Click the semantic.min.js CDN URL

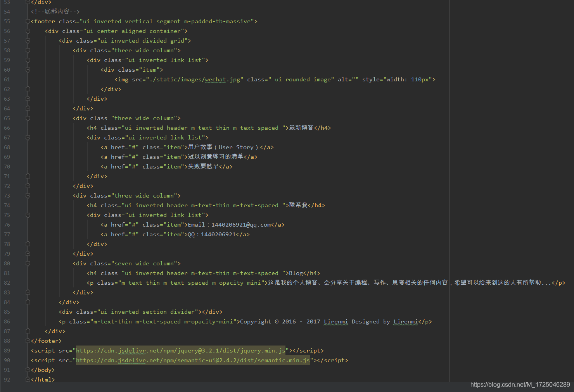[193, 360]
